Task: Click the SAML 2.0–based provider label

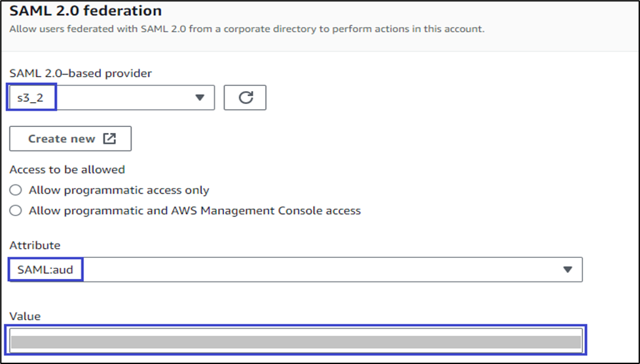Action: click(x=81, y=73)
